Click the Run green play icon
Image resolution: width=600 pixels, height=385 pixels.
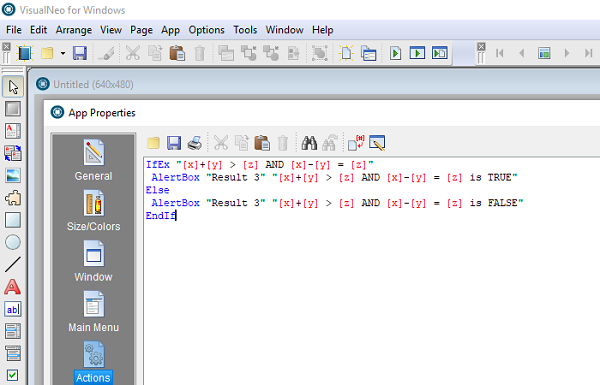point(395,53)
